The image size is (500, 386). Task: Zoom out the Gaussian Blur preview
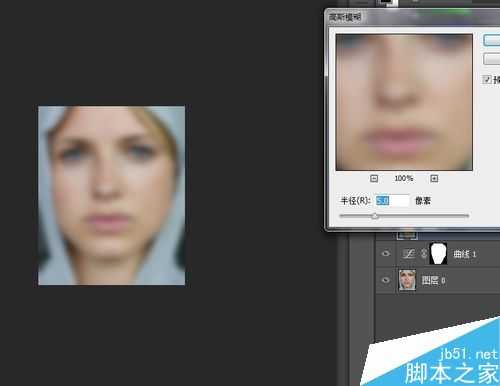click(374, 179)
